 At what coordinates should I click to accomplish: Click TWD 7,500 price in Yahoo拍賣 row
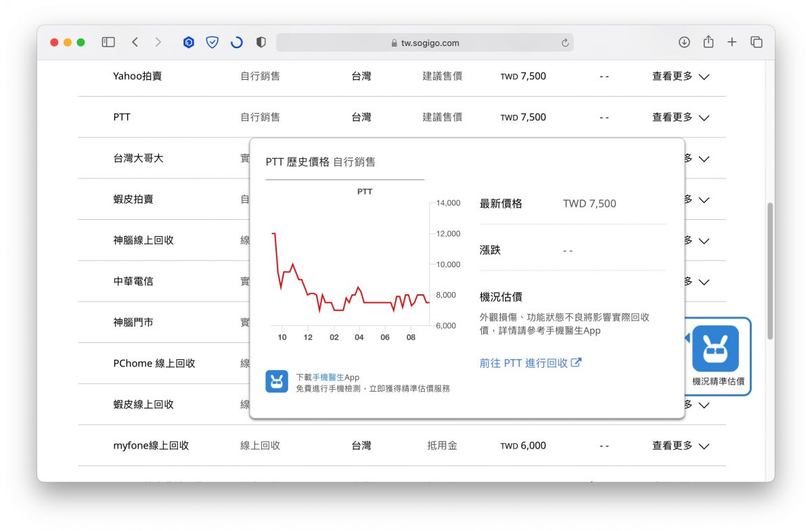click(523, 76)
